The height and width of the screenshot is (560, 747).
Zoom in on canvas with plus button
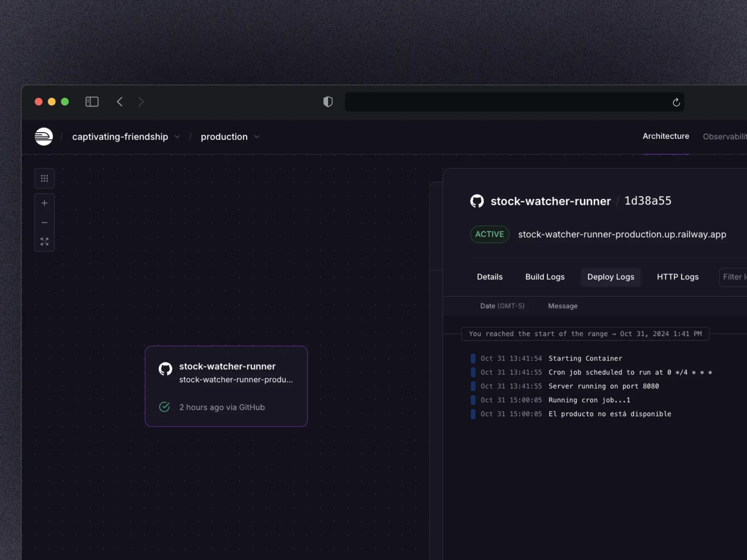click(x=44, y=203)
